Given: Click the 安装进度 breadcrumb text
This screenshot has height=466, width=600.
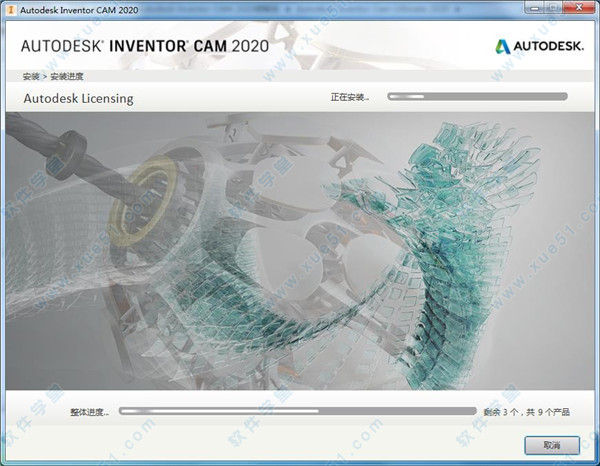Looking at the screenshot, I should click(x=67, y=77).
